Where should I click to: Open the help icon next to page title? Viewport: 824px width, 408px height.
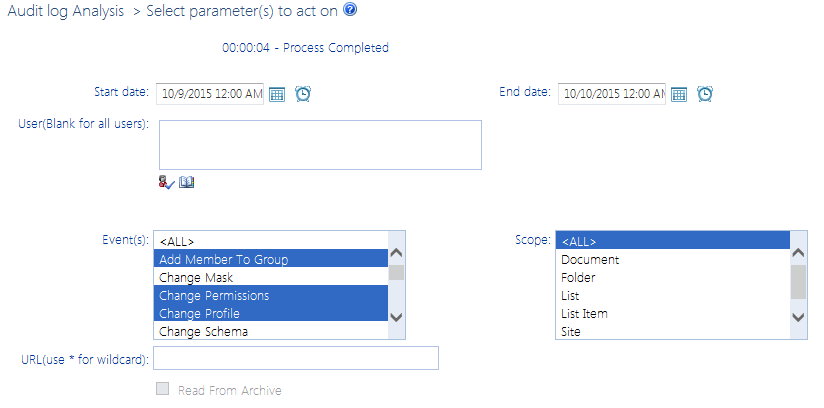pyautogui.click(x=349, y=10)
